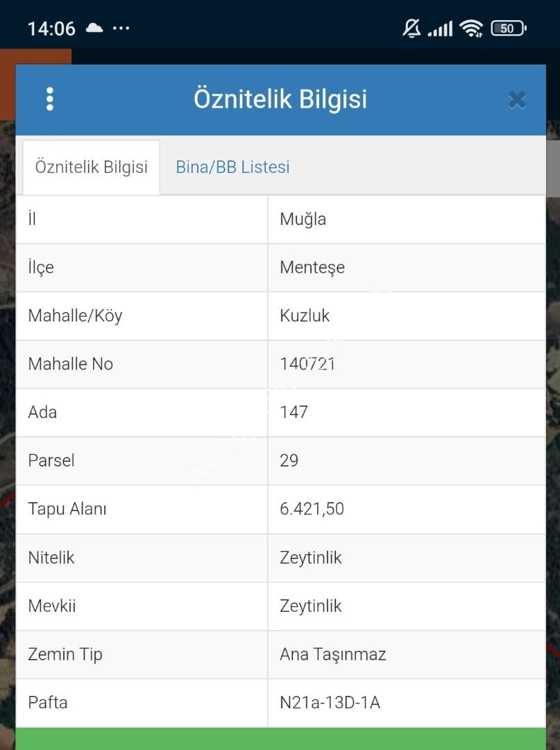Open the three-dot options menu

click(50, 99)
